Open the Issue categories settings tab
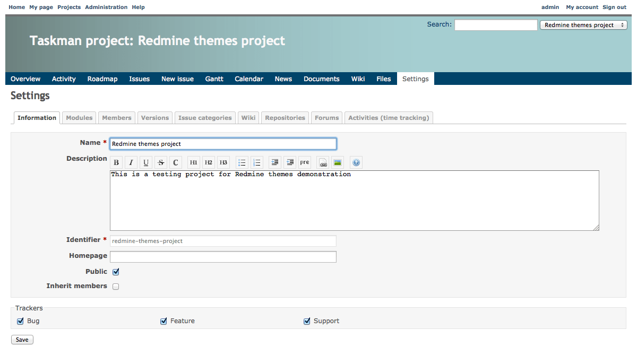 [x=205, y=118]
